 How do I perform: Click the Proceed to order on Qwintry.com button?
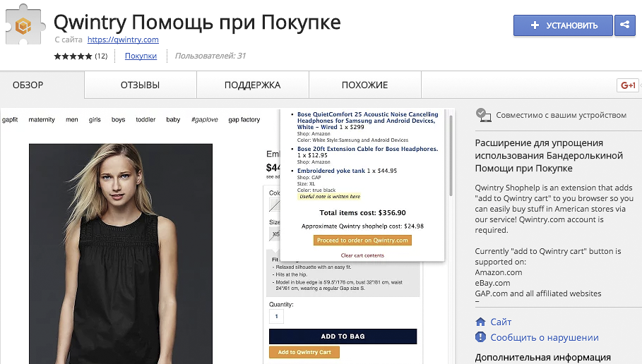point(362,241)
